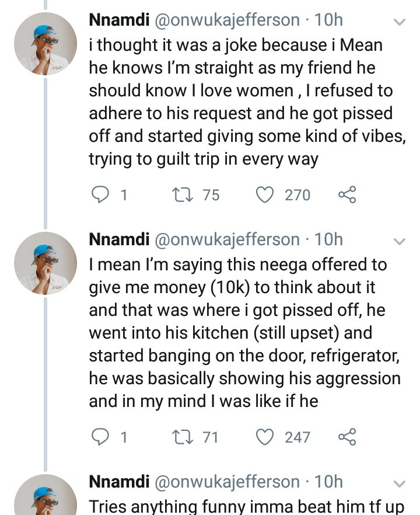The height and width of the screenshot is (515, 420).
Task: Like the tweet with 270 likes
Action: (265, 195)
